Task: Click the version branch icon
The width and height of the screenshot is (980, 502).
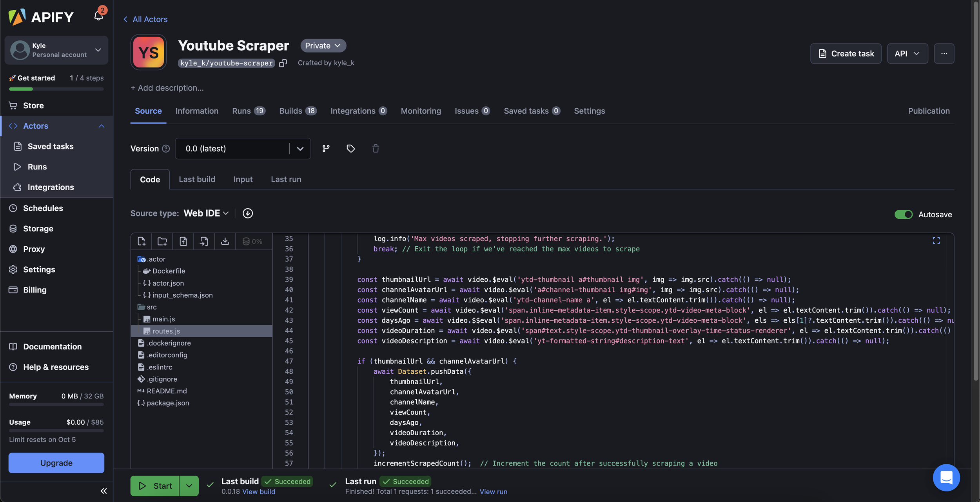Action: click(x=326, y=149)
